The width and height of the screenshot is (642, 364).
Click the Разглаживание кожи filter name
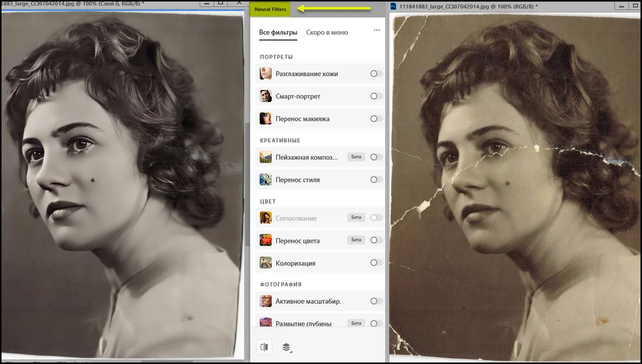point(307,74)
